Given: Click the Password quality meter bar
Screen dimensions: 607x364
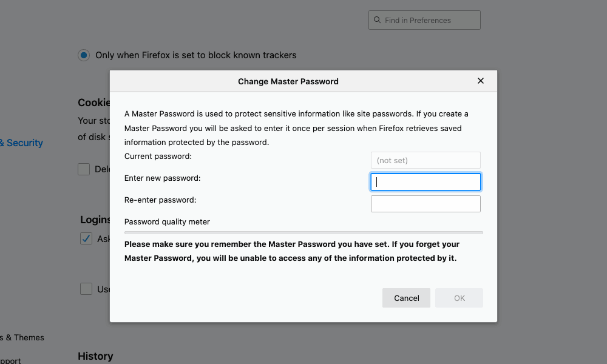Looking at the screenshot, I should [x=303, y=232].
